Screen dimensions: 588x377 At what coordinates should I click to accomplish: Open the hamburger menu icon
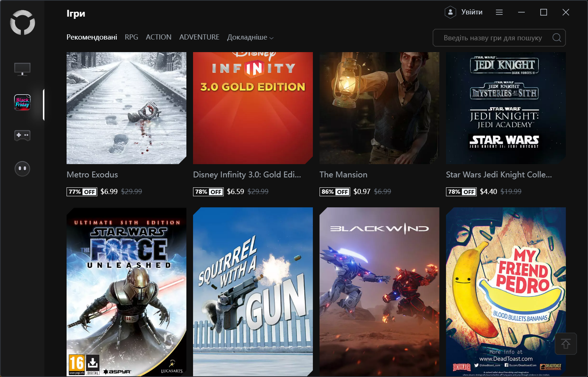tap(499, 12)
